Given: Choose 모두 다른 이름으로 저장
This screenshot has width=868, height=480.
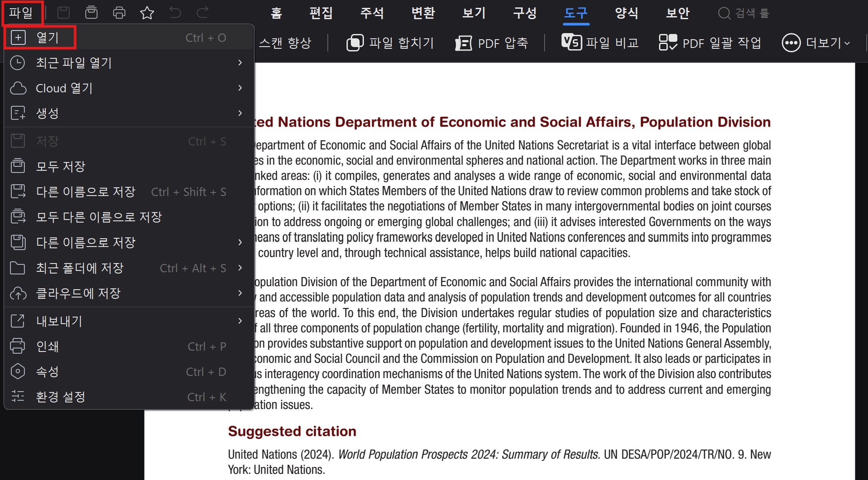Looking at the screenshot, I should (129, 217).
